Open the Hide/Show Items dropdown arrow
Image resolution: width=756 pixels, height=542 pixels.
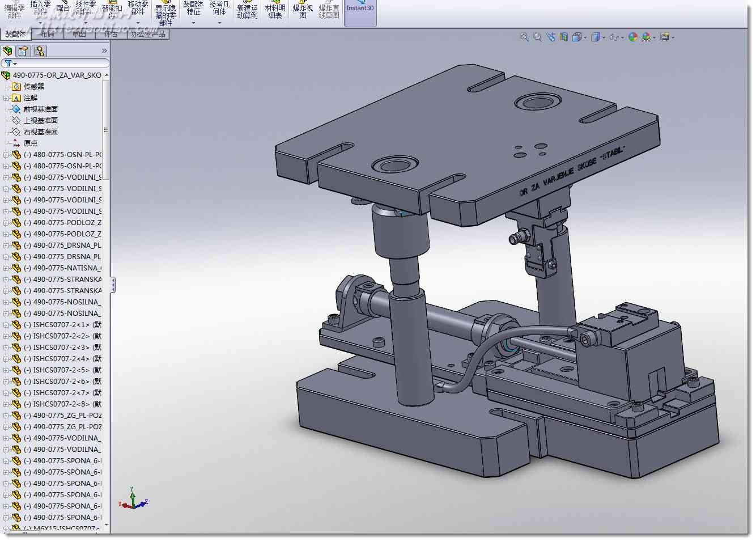(622, 38)
